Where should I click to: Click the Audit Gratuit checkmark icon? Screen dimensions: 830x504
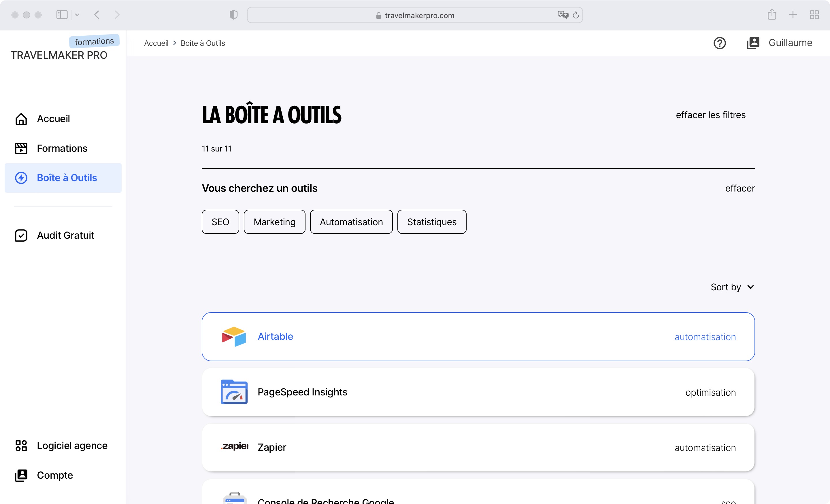(21, 235)
